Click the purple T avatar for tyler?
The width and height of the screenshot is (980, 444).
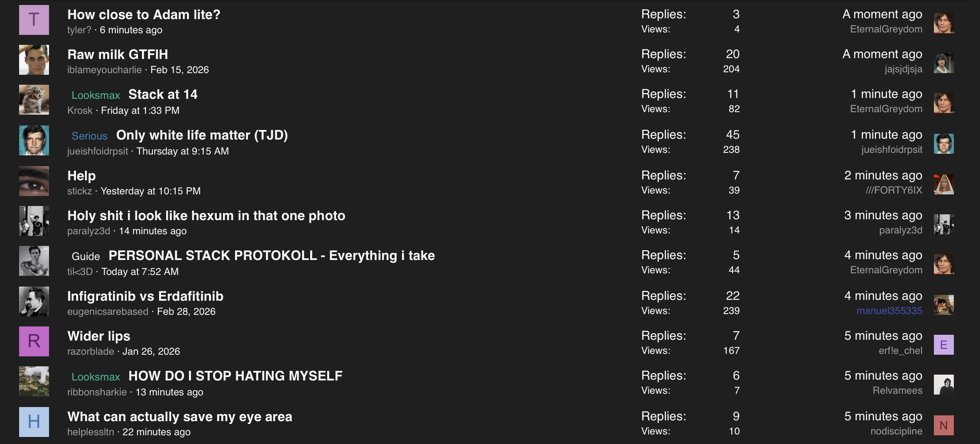pyautogui.click(x=34, y=20)
